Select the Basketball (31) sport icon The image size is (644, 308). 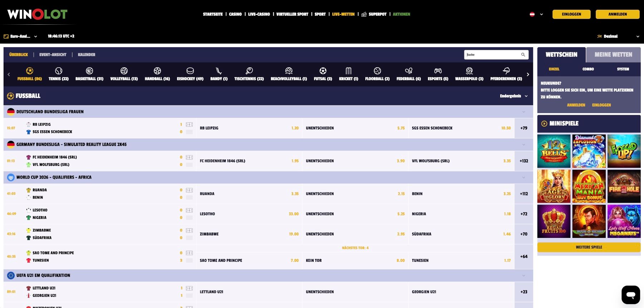tap(89, 71)
